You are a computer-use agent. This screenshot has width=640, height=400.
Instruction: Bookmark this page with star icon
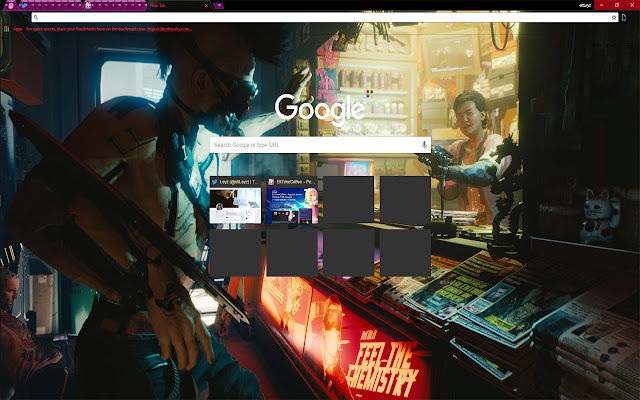(613, 18)
